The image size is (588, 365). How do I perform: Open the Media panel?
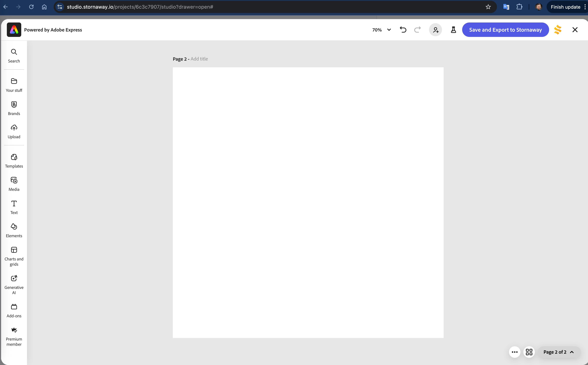pos(14,184)
